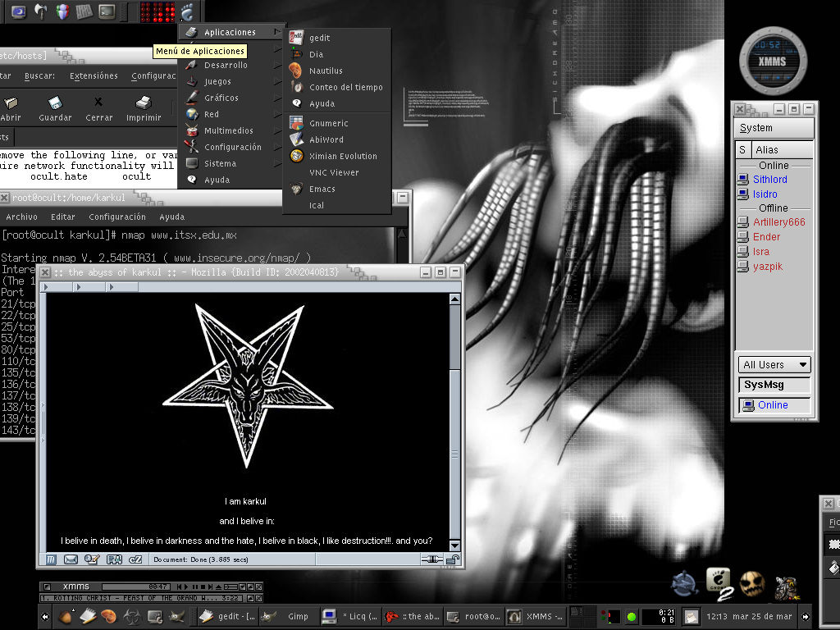This screenshot has height=630, width=840.
Task: Click the mail applet icon near the clock
Action: 692,617
